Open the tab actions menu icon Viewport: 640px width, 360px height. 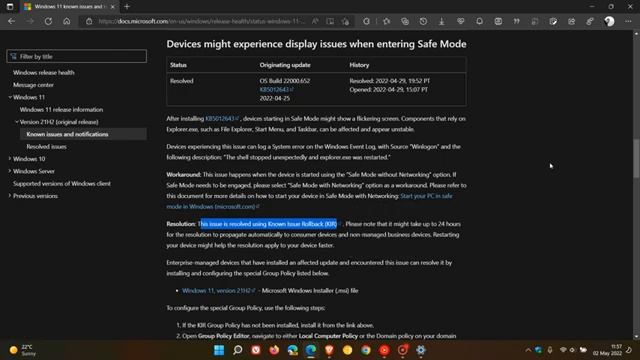pyautogui.click(x=10, y=7)
